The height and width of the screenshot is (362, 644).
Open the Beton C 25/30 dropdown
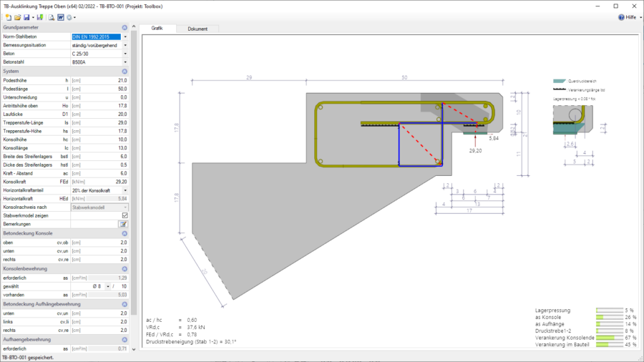point(125,54)
